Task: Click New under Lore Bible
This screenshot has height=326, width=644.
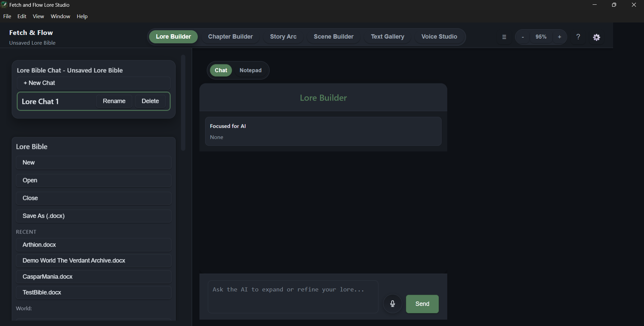Action: pyautogui.click(x=94, y=163)
